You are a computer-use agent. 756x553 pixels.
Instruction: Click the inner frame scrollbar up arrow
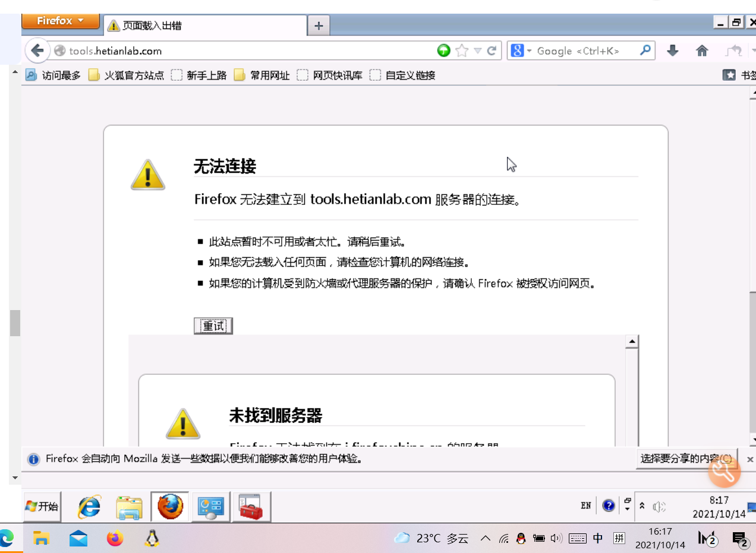pos(632,342)
